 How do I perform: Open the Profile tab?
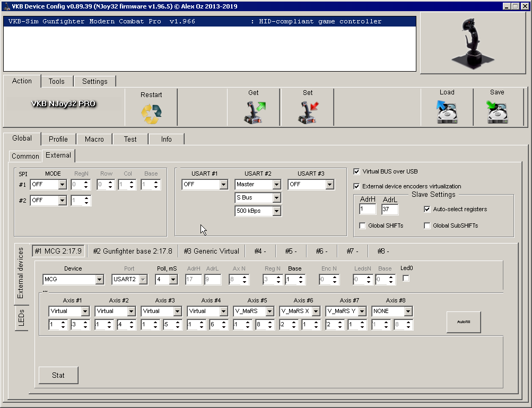58,139
